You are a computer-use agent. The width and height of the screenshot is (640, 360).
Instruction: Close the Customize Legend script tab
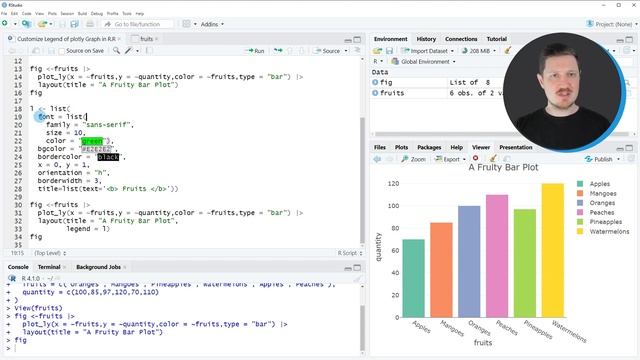119,39
